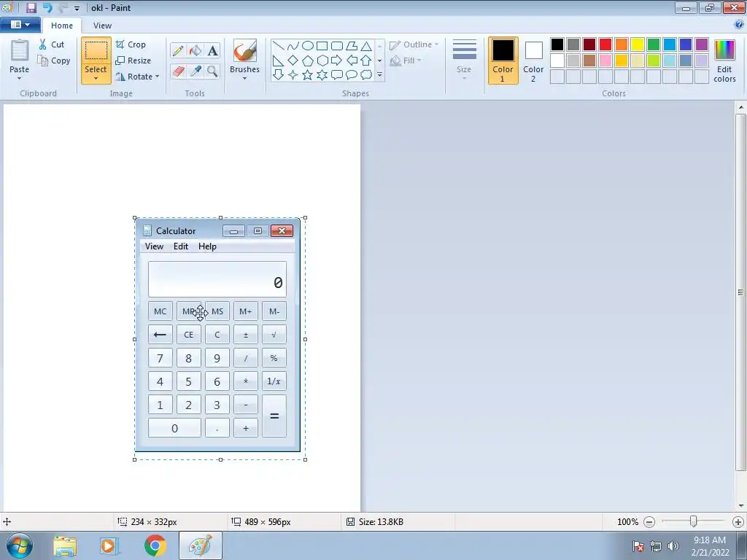Image resolution: width=747 pixels, height=560 pixels.
Task: Select Color 1 foreground box
Action: point(503,61)
